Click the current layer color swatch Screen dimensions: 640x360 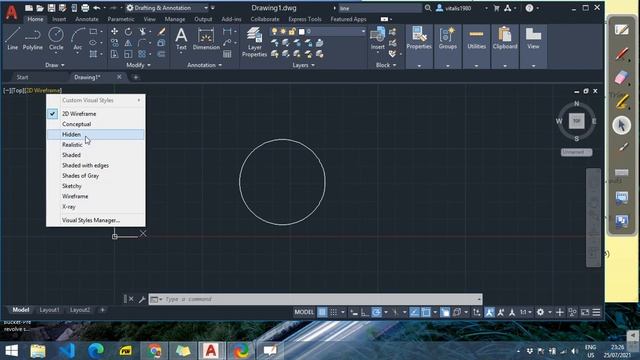tap(302, 31)
